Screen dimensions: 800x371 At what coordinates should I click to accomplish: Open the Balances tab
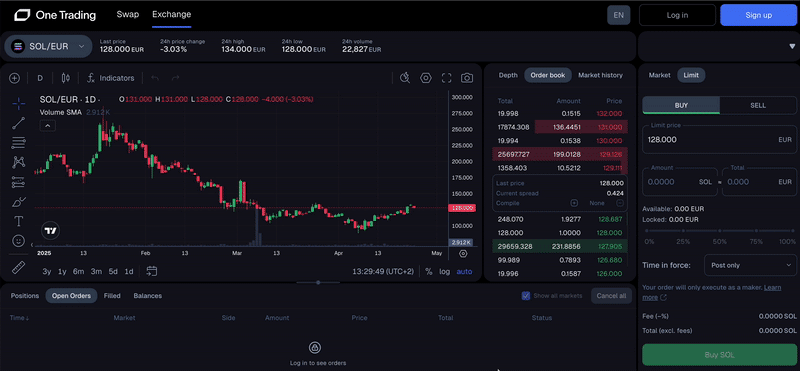tap(147, 295)
